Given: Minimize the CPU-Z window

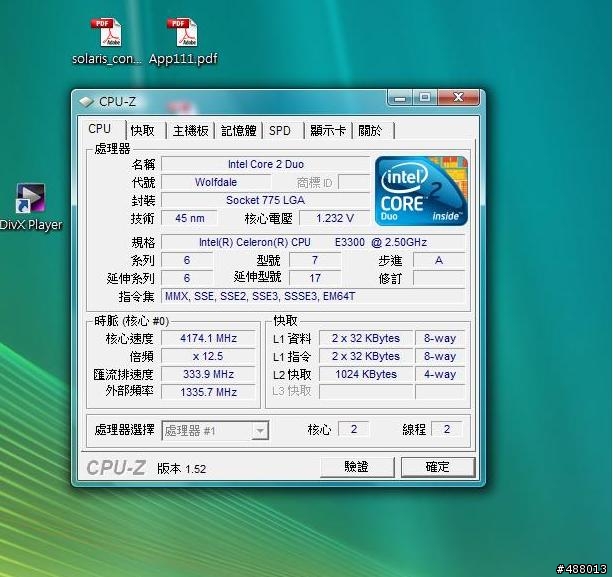Looking at the screenshot, I should click(400, 98).
